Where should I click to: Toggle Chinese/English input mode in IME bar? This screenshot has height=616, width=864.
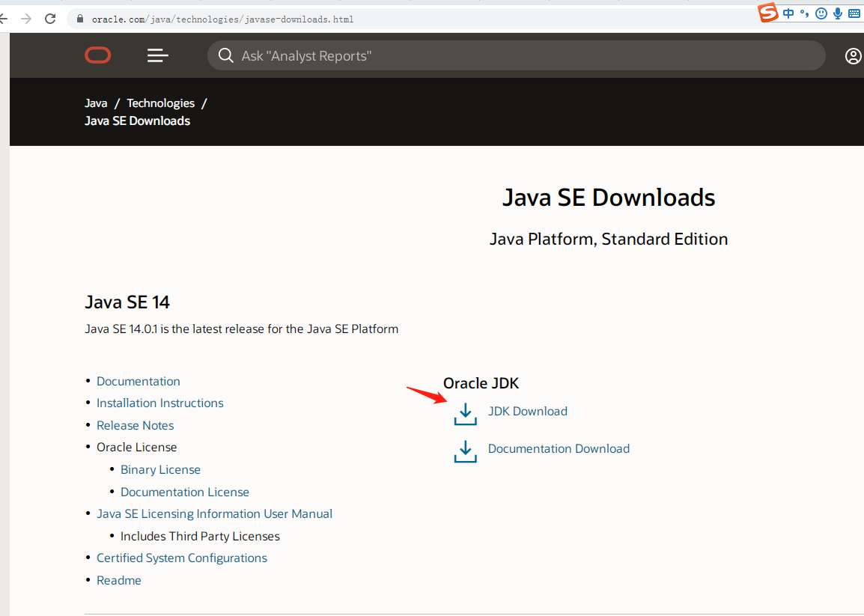[x=788, y=13]
